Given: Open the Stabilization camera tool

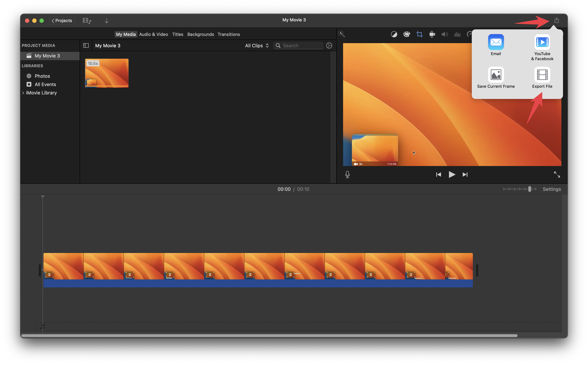Looking at the screenshot, I should point(432,34).
